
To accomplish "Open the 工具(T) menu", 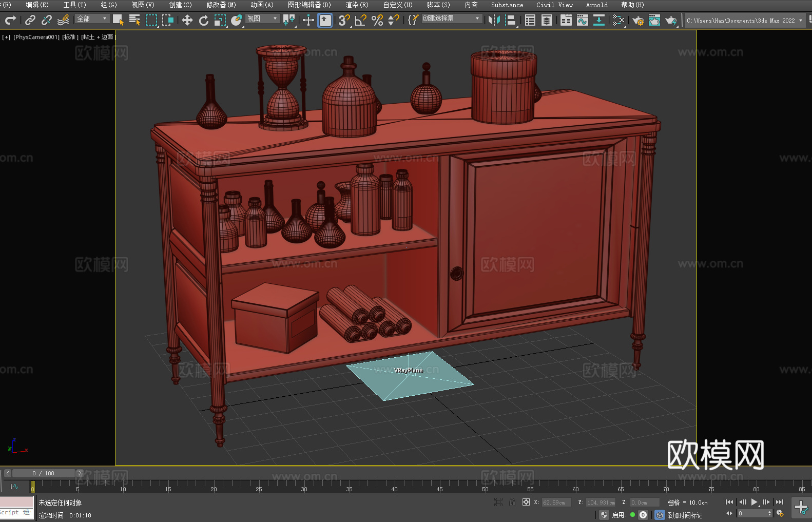I will [x=75, y=5].
